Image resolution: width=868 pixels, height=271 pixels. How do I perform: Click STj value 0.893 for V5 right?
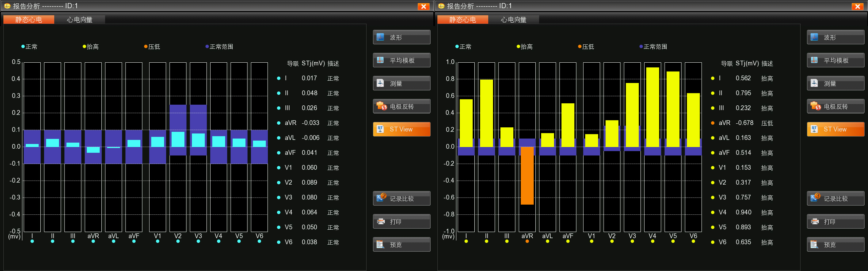coord(743,227)
